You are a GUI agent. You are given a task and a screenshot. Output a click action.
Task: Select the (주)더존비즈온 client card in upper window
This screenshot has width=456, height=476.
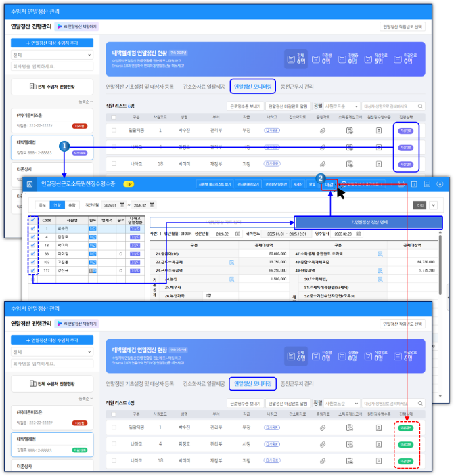(52, 121)
